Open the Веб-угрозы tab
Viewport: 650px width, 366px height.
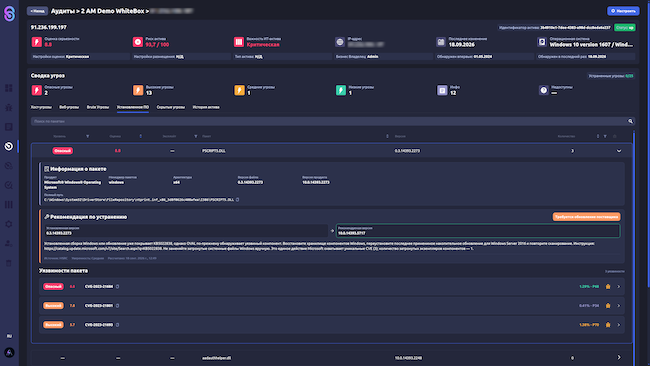click(69, 107)
